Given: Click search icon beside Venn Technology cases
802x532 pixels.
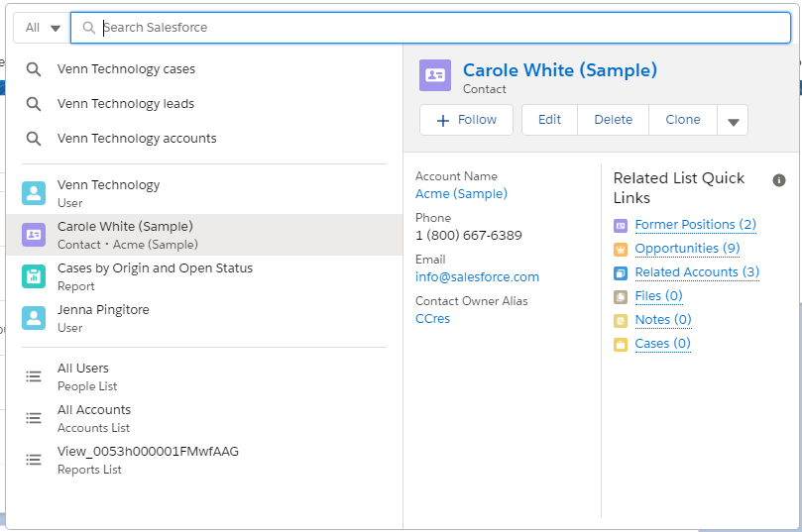Looking at the screenshot, I should 34,69.
